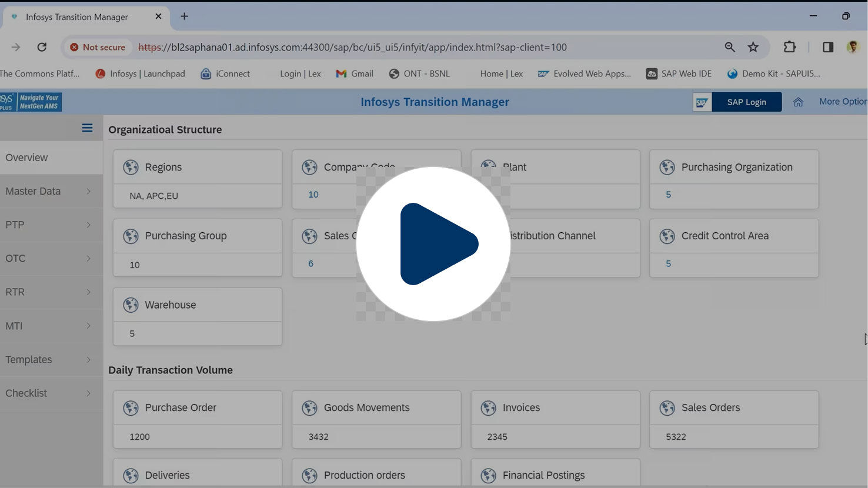Open the iConnect bookmark

[225, 73]
